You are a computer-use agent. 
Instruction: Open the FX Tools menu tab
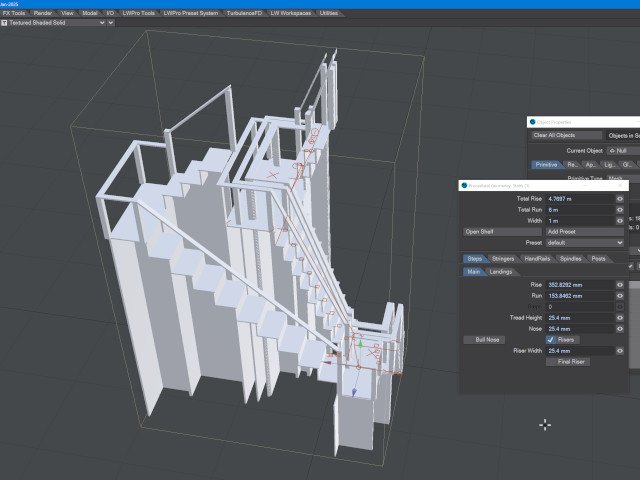click(x=13, y=13)
